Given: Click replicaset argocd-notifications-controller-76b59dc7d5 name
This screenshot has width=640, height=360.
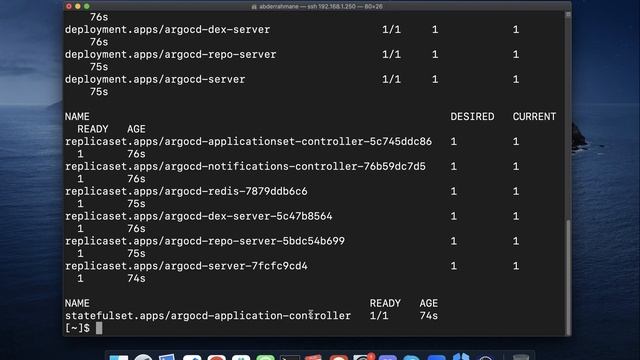Looking at the screenshot, I should click(x=245, y=167).
